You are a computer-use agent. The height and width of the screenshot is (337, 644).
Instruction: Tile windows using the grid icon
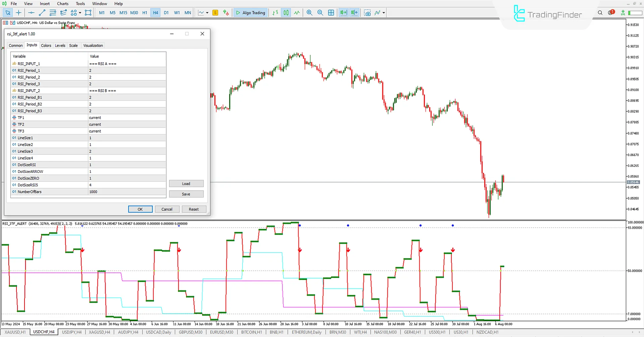[x=331, y=13]
